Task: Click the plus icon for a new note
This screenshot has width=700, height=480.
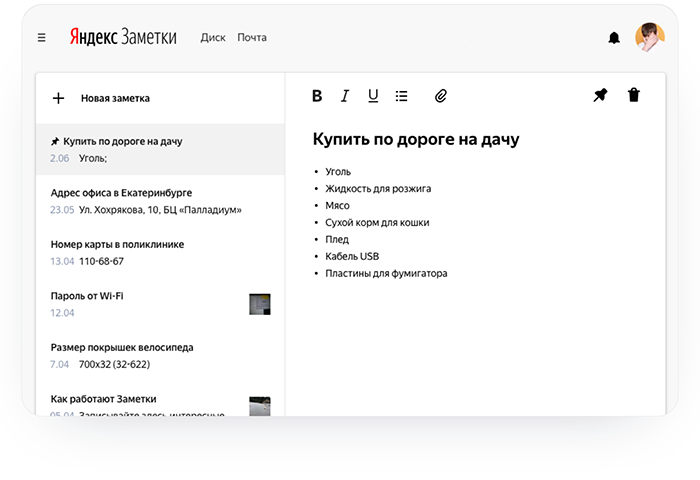Action: coord(58,98)
